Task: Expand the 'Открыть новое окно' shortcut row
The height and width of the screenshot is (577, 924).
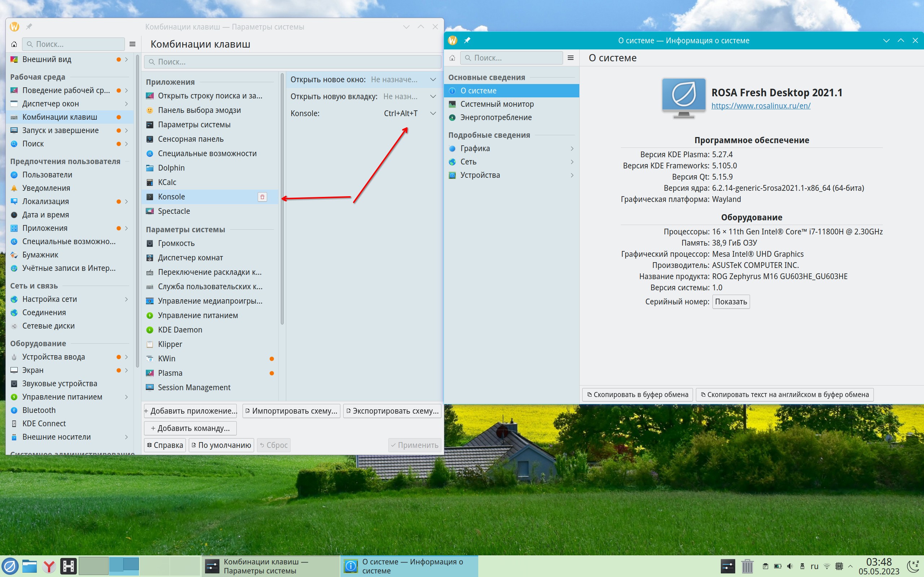Action: click(x=433, y=80)
